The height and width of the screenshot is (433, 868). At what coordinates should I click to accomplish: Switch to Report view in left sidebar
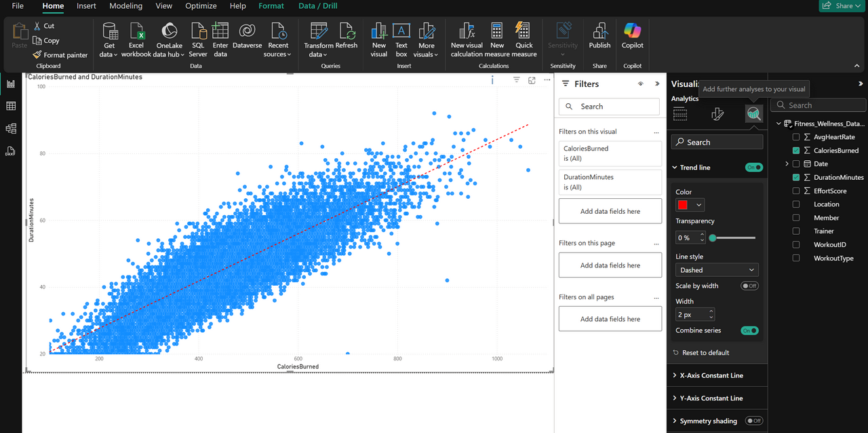pos(11,84)
